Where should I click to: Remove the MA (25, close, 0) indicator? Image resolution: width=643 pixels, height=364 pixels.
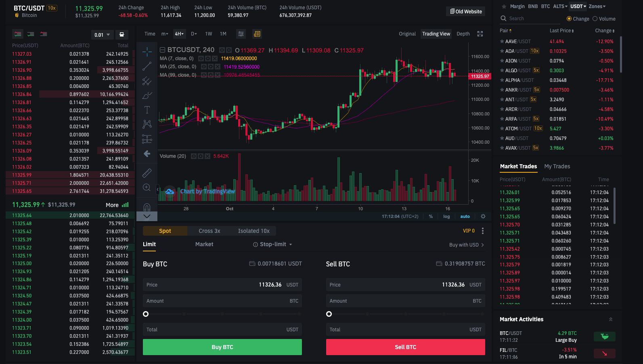(x=218, y=67)
